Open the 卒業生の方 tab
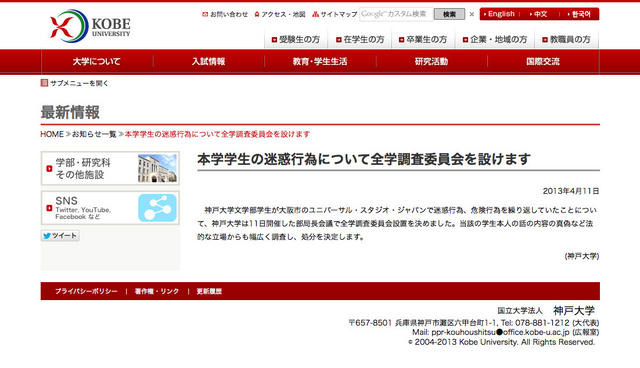640x368 pixels. click(423, 40)
